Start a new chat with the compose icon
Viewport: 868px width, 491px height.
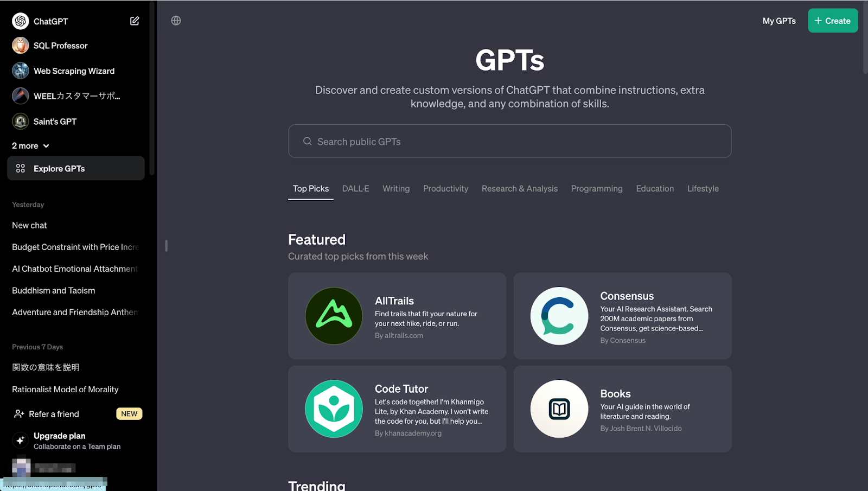pos(135,21)
